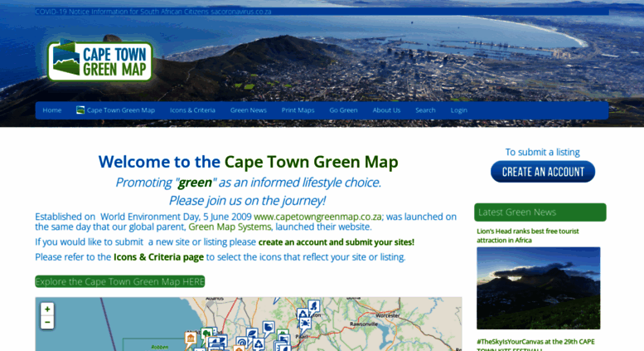Click the Login menu item

coord(459,110)
